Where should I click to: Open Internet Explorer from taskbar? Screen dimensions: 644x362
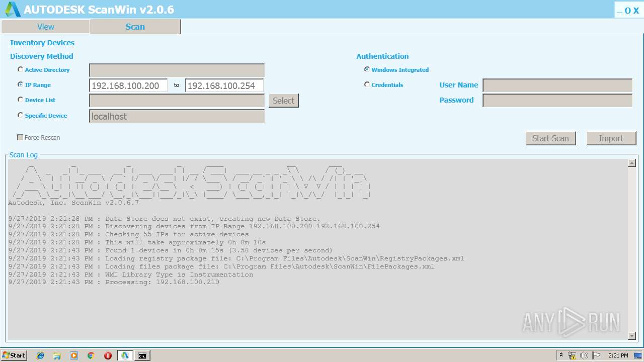(40, 355)
